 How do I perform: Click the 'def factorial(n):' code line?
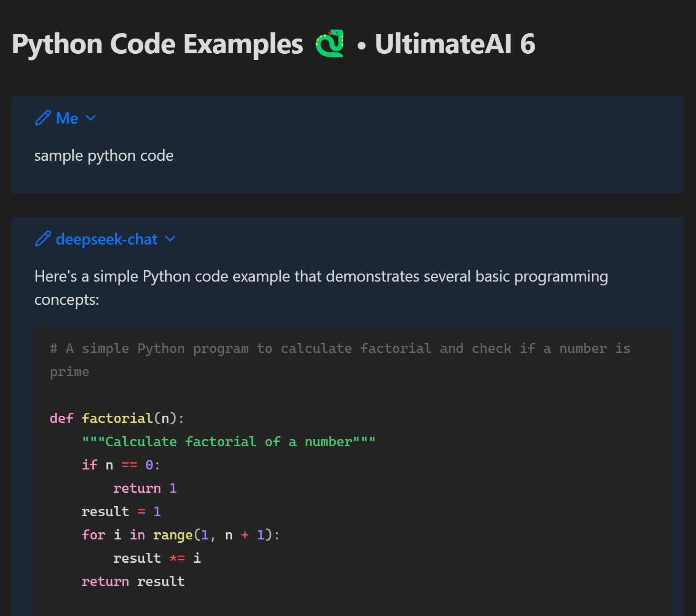coord(117,418)
